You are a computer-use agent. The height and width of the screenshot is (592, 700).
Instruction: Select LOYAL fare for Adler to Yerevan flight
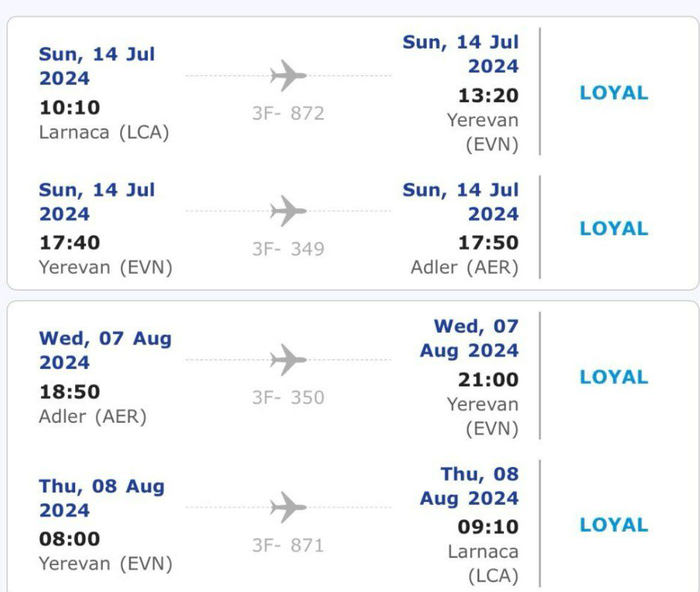(614, 377)
